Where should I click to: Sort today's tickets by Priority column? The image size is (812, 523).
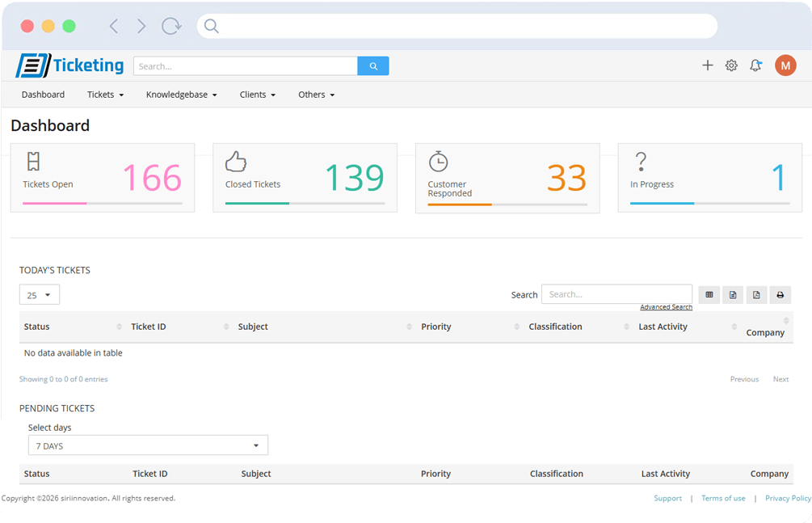[x=436, y=327]
